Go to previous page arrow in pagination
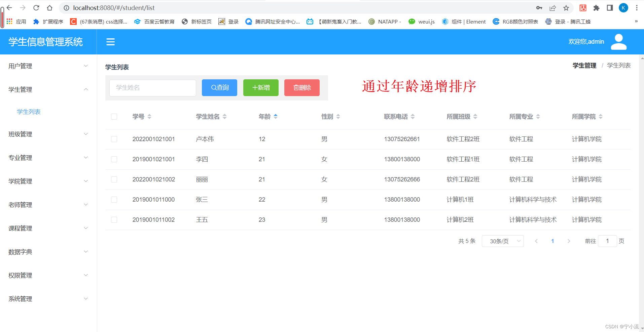Screen dimensions: 644x332 536,241
